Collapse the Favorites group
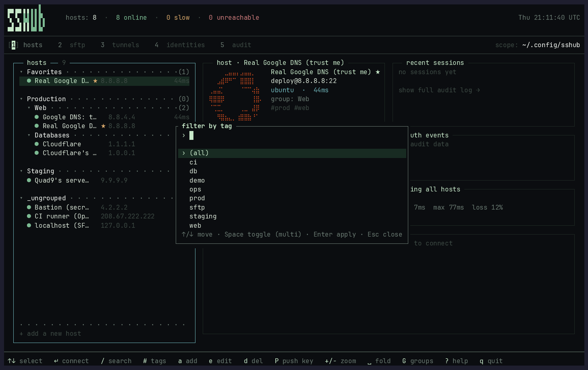Viewport: 588px width, 370px height. coord(21,72)
